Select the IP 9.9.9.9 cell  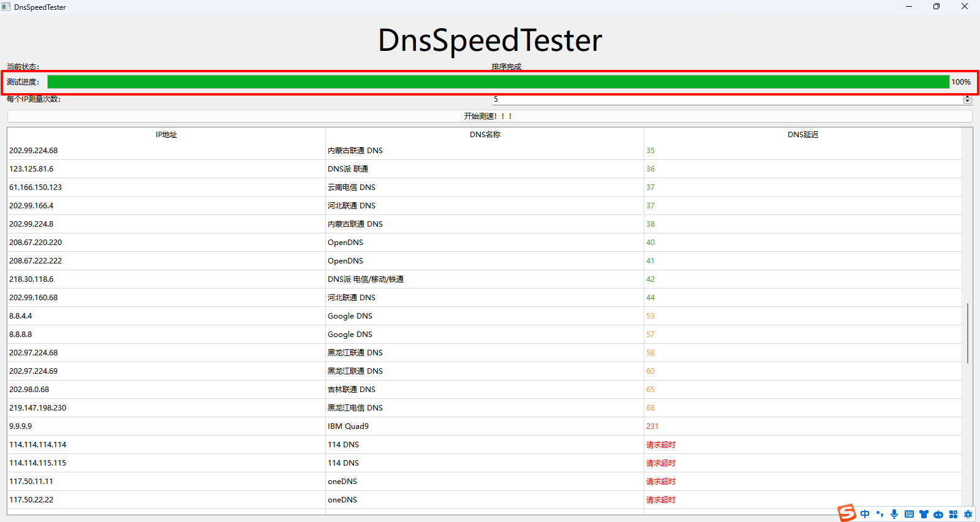click(x=166, y=426)
